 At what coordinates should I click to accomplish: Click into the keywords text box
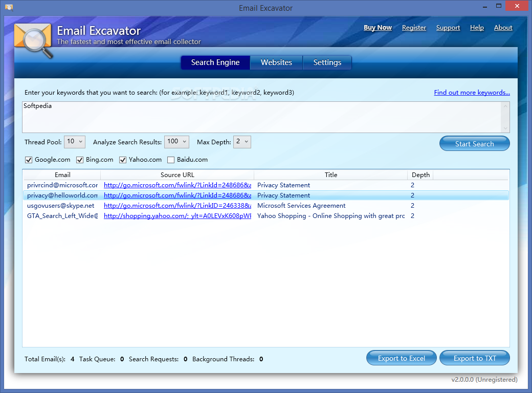(261, 117)
